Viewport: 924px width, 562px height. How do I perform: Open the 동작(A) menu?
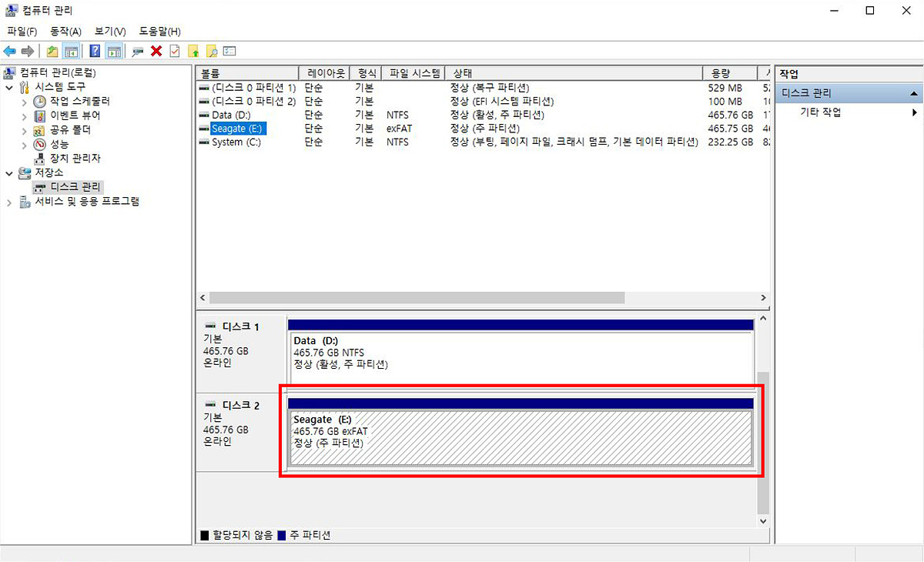pos(65,32)
